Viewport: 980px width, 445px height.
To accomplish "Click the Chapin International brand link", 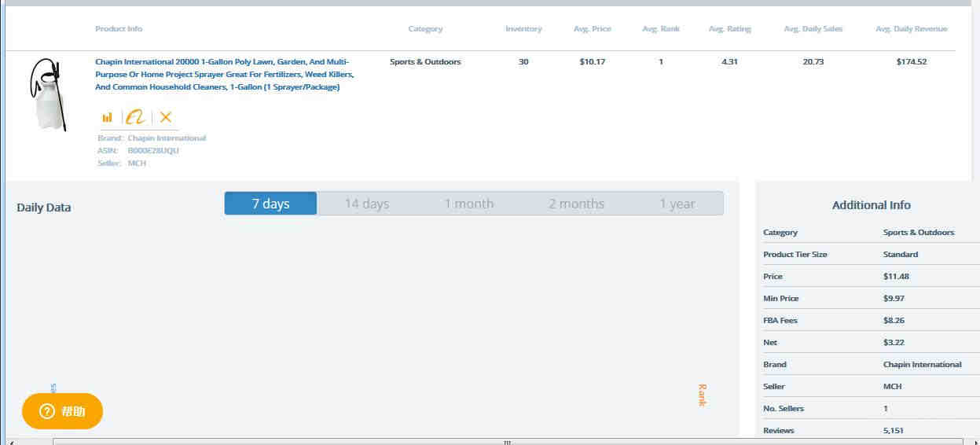I will [x=167, y=138].
